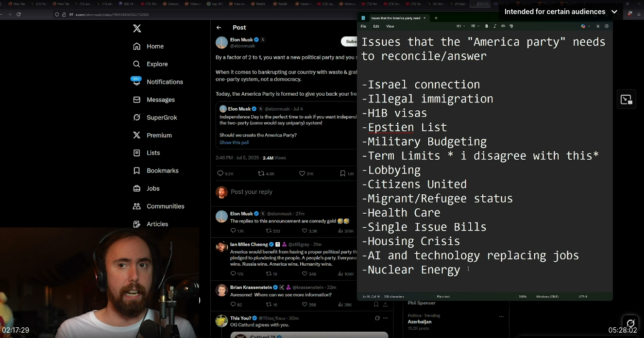Click the '-Nuclear Energy' line in Notepad
Screen dimensions: 644x338
pos(411,270)
